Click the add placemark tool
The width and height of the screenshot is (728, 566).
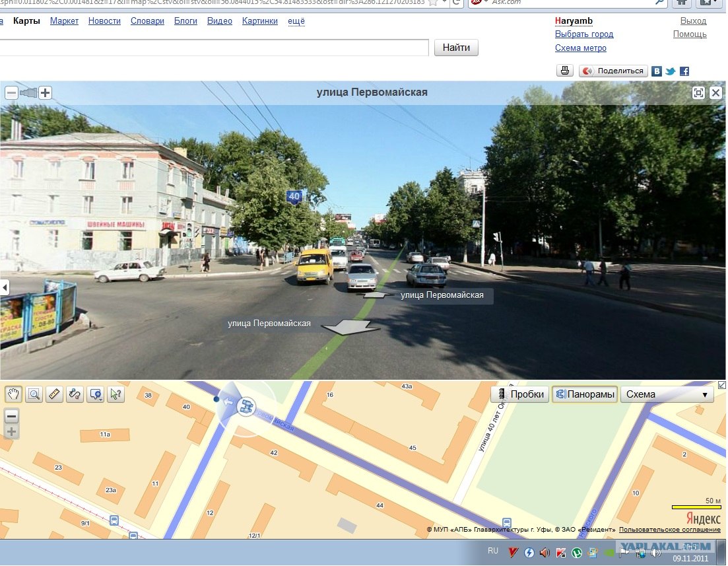(96, 394)
